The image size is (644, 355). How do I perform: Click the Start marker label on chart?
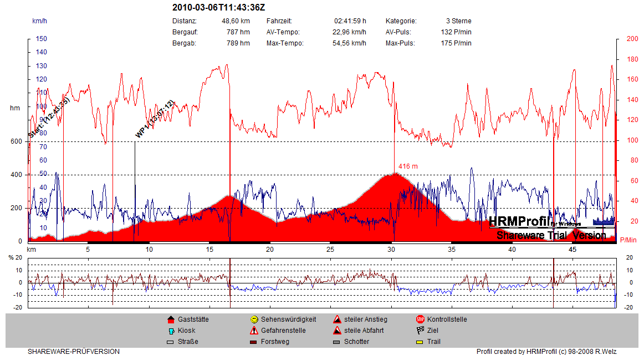(49, 118)
